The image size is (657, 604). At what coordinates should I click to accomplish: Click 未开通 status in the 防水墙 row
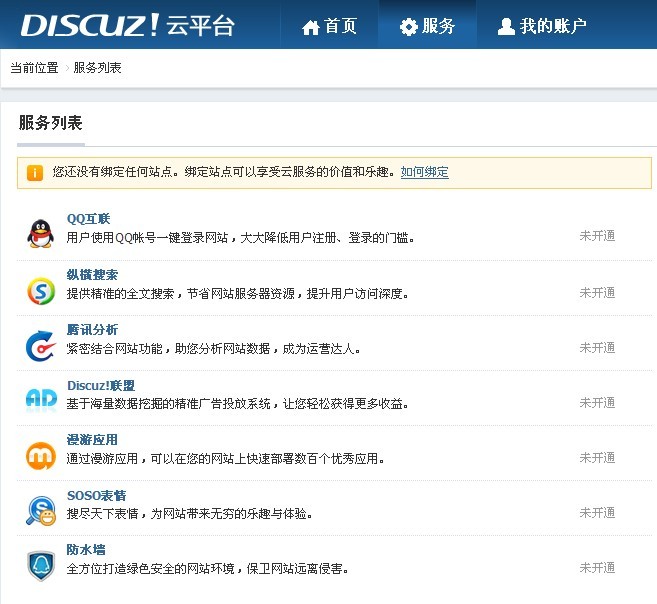pos(597,568)
